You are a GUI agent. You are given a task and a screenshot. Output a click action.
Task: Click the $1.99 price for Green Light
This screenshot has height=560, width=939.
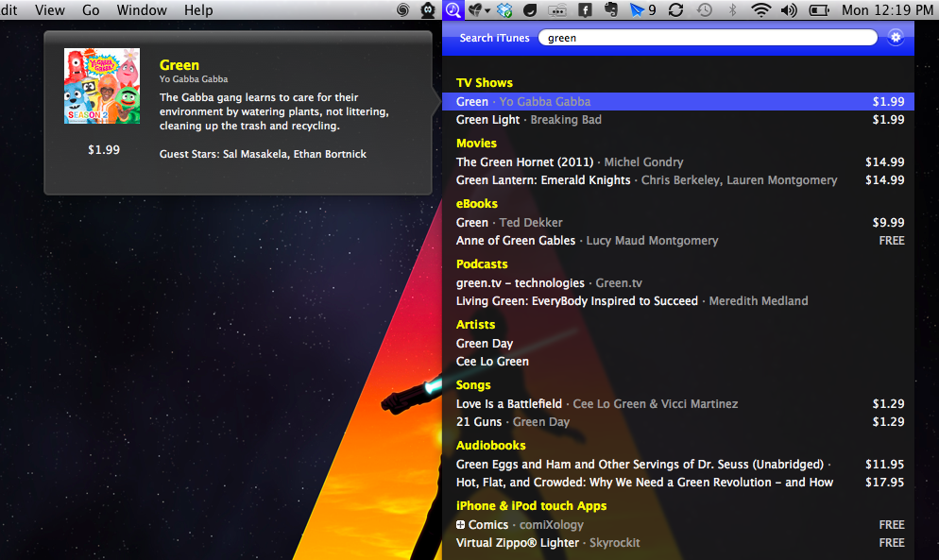(888, 119)
